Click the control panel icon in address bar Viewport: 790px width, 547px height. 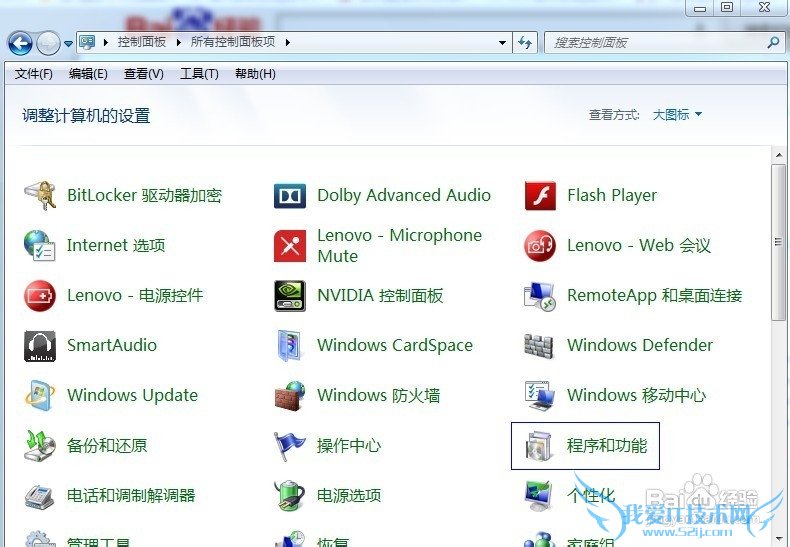87,42
